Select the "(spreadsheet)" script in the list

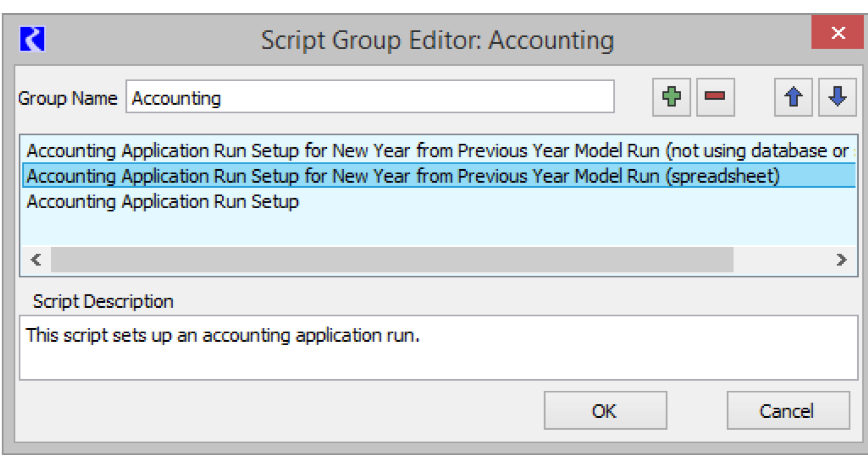pos(403,177)
